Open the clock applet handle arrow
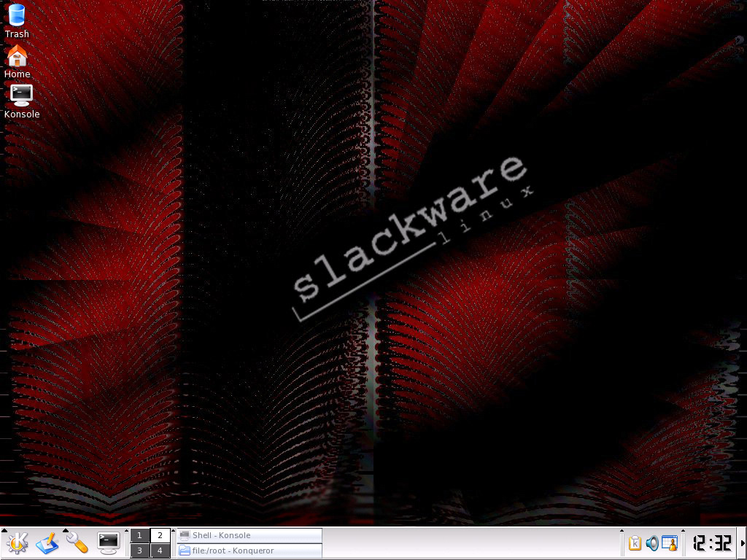 pos(683,531)
